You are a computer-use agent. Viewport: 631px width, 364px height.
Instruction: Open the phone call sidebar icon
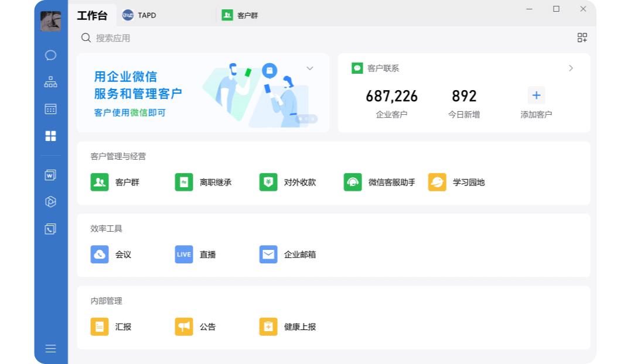tap(50, 229)
